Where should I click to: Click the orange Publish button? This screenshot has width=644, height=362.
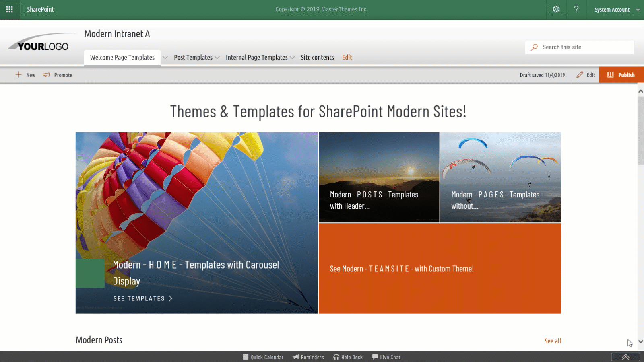click(x=621, y=74)
